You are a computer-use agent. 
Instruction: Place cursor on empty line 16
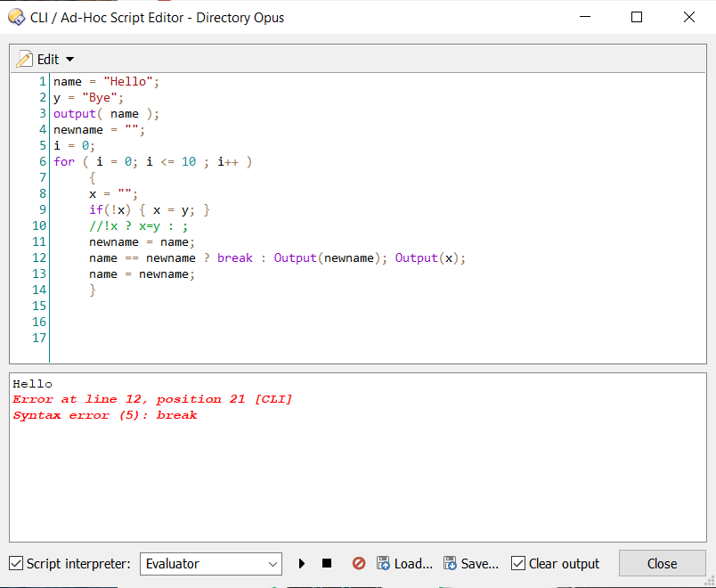pyautogui.click(x=178, y=322)
